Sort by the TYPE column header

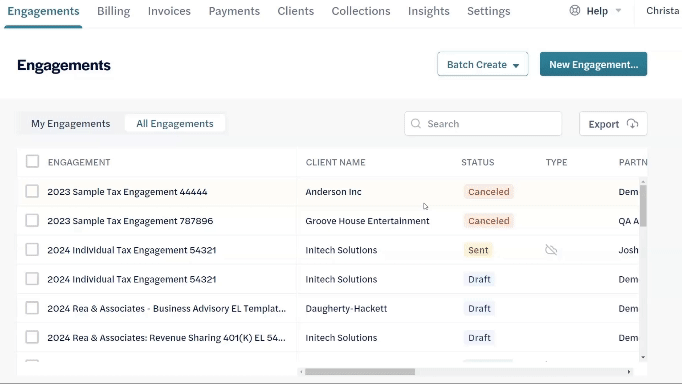(556, 162)
